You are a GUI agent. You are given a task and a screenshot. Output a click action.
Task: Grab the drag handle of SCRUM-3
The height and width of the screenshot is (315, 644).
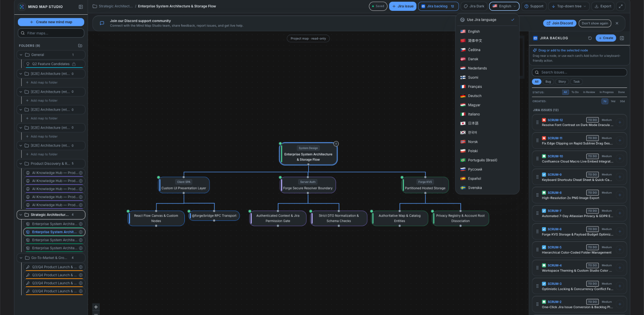pyautogui.click(x=537, y=286)
